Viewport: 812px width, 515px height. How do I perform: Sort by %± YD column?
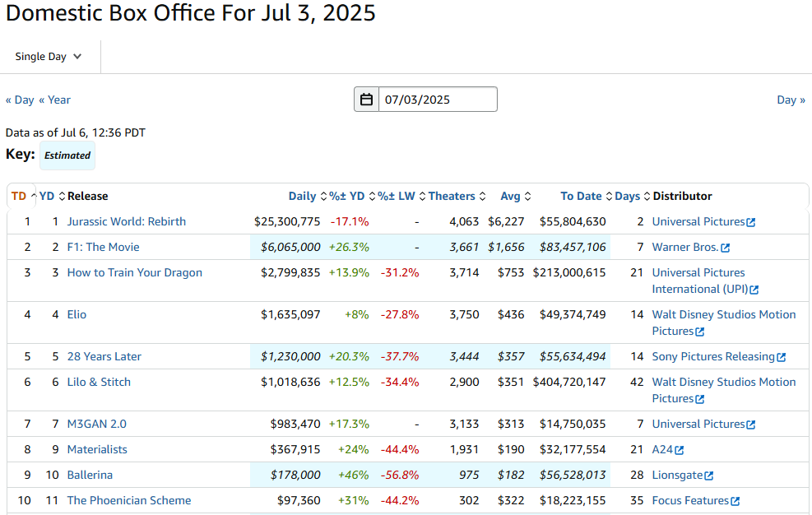[x=351, y=197]
